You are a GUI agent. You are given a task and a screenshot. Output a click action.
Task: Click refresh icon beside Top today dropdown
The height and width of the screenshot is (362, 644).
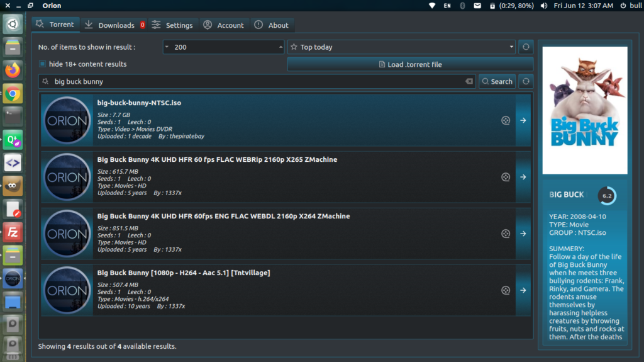pos(525,47)
